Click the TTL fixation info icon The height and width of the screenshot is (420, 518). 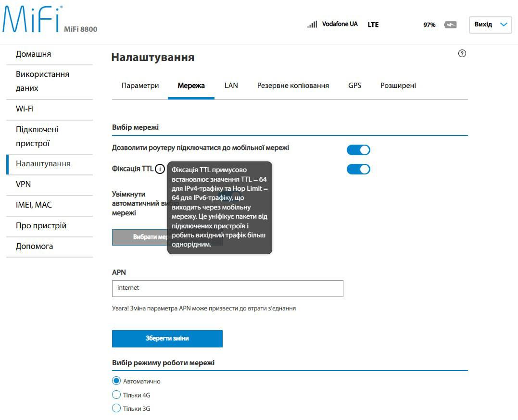pyautogui.click(x=160, y=169)
